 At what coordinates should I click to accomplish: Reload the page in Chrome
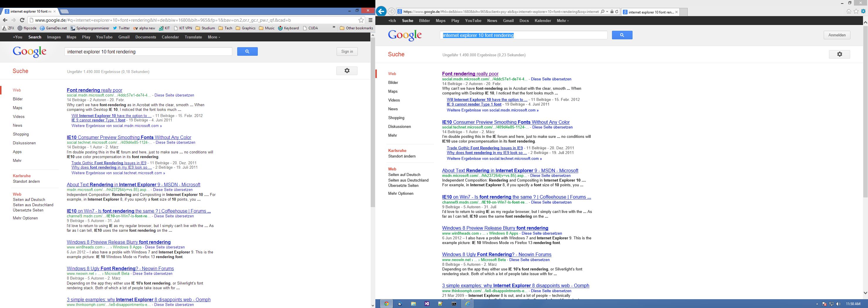(x=22, y=20)
